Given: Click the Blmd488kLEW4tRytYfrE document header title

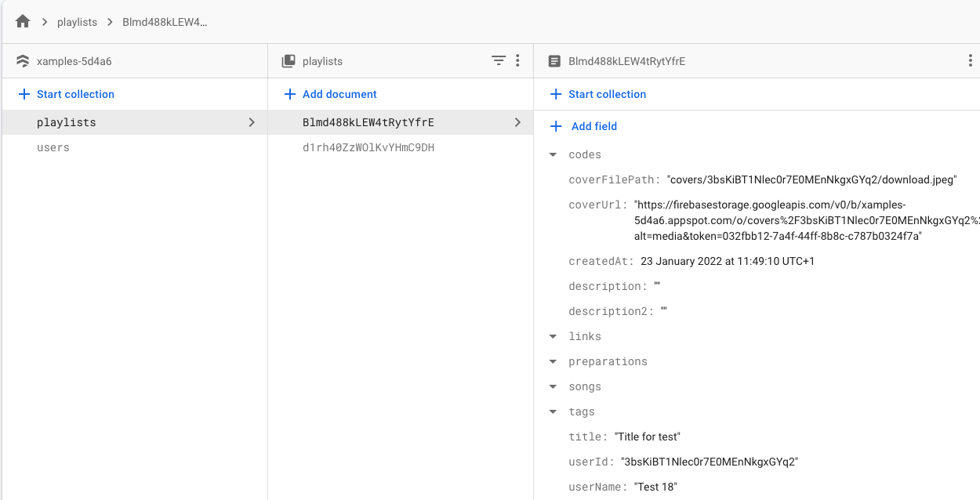Looking at the screenshot, I should (627, 61).
